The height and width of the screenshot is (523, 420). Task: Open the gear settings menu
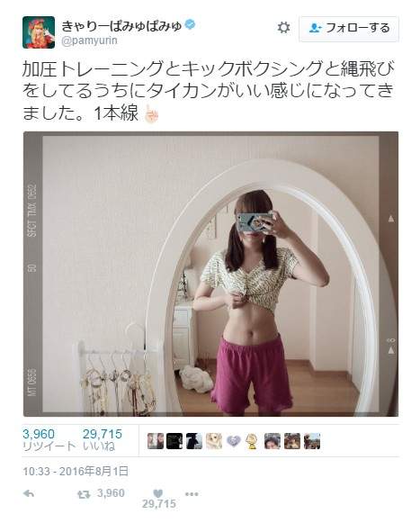pos(283,28)
